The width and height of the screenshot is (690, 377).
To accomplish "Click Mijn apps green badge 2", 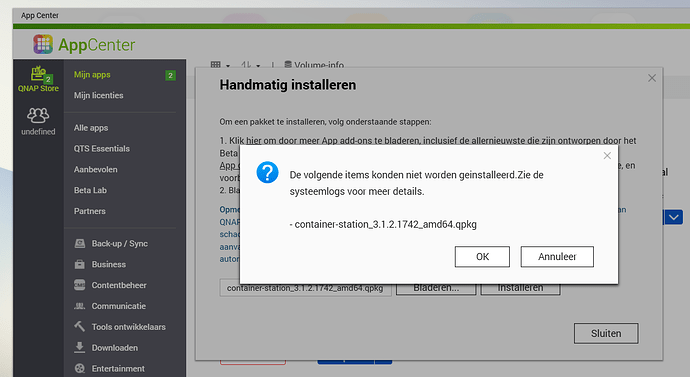I will coord(170,75).
